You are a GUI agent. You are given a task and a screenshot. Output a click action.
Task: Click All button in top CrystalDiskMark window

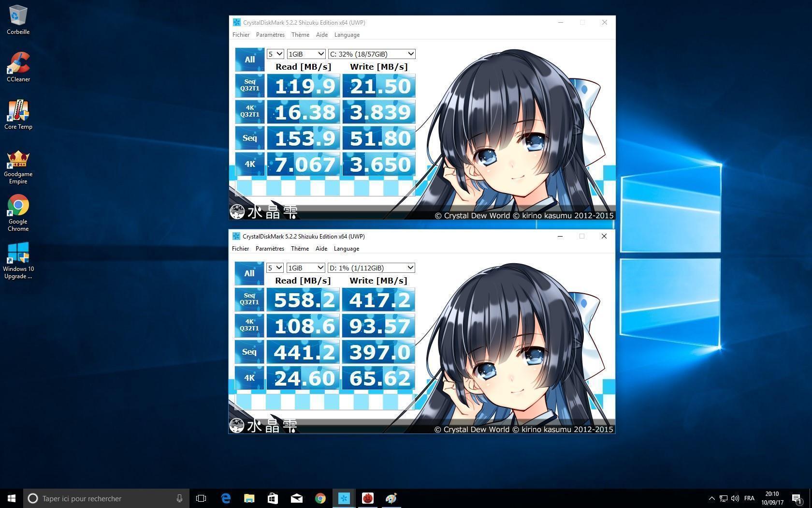(249, 60)
